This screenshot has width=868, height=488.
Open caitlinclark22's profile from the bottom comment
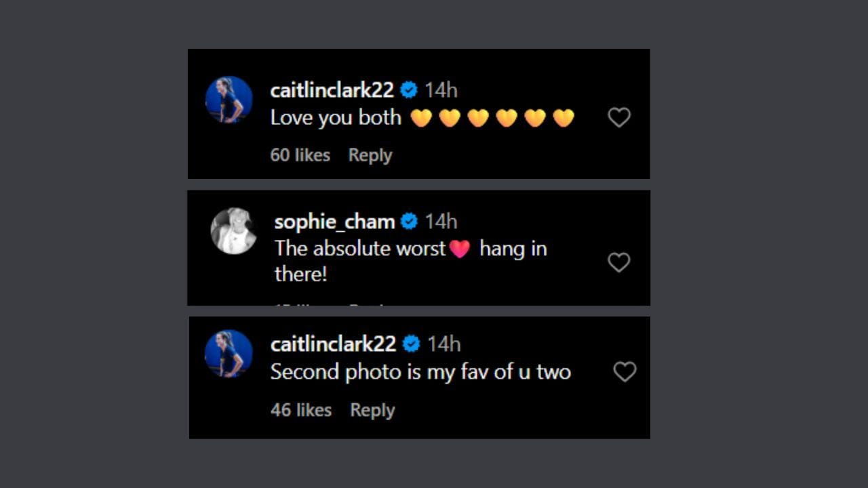coord(334,344)
